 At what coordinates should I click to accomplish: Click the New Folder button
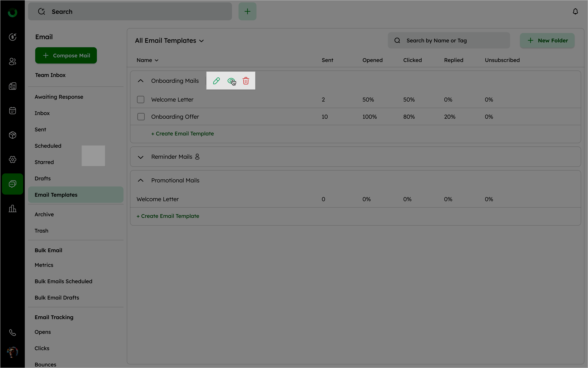547,41
